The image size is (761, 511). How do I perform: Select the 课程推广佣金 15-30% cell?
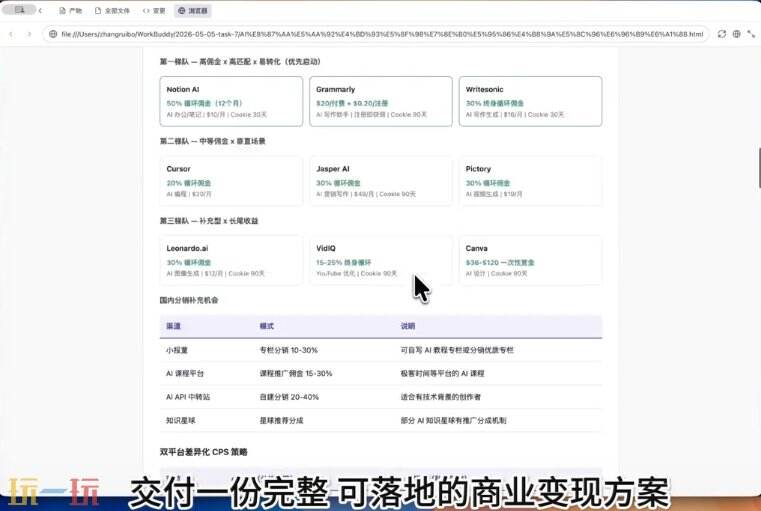click(296, 373)
